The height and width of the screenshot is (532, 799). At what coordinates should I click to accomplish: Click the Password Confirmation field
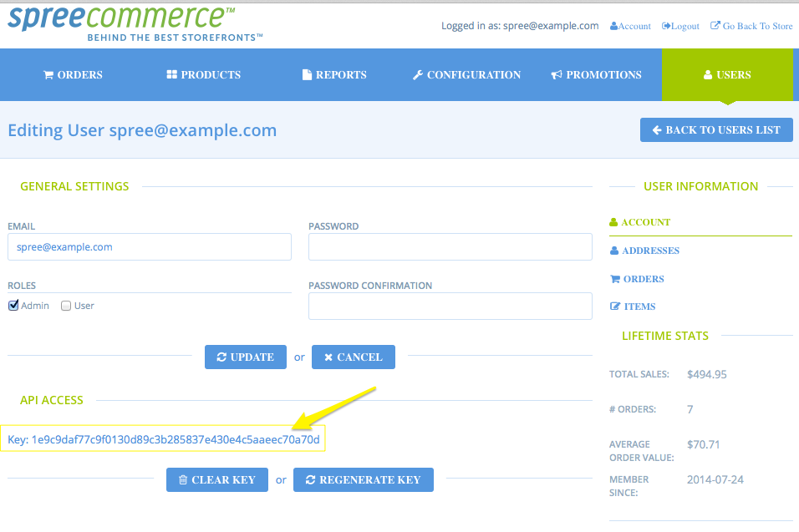click(450, 306)
